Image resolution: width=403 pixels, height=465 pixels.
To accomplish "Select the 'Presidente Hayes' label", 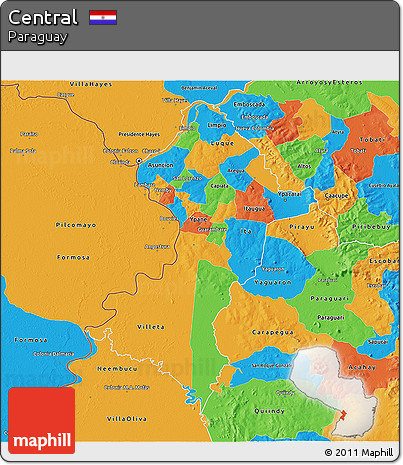I will point(139,134).
